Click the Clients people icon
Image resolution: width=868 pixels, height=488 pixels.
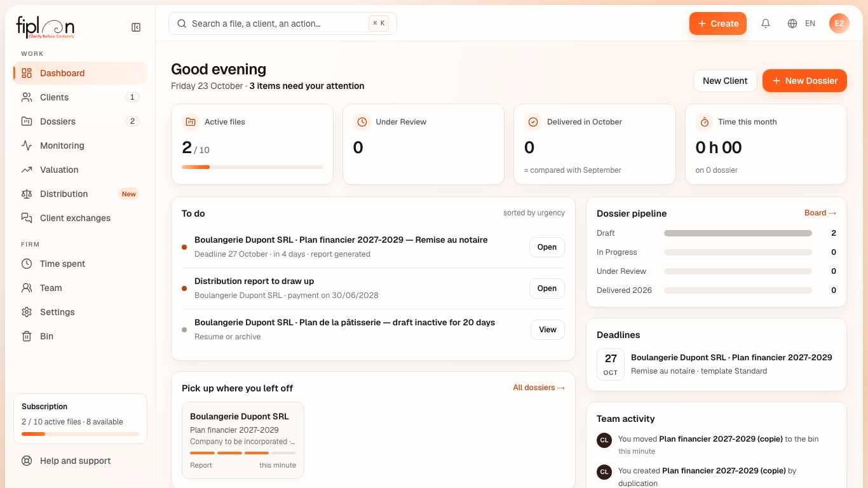27,97
